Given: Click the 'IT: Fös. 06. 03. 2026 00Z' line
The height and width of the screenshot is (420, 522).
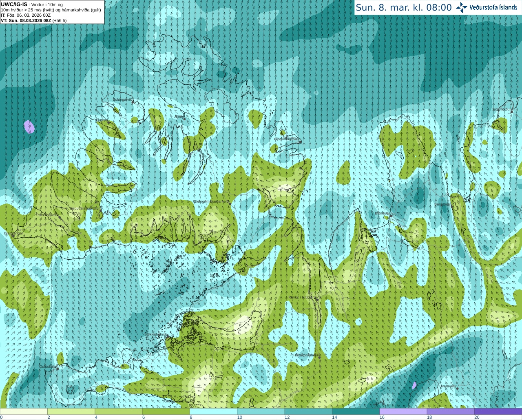Looking at the screenshot, I should click(x=26, y=15).
